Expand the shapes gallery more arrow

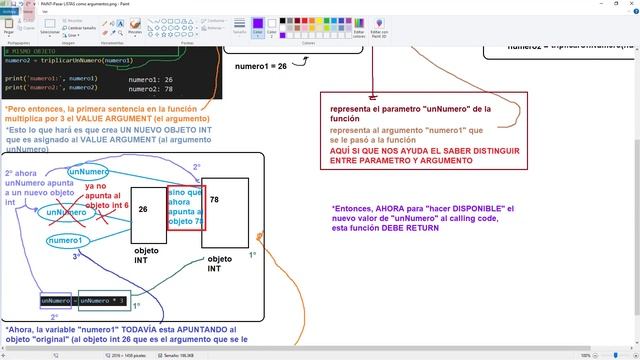pyautogui.click(x=197, y=35)
